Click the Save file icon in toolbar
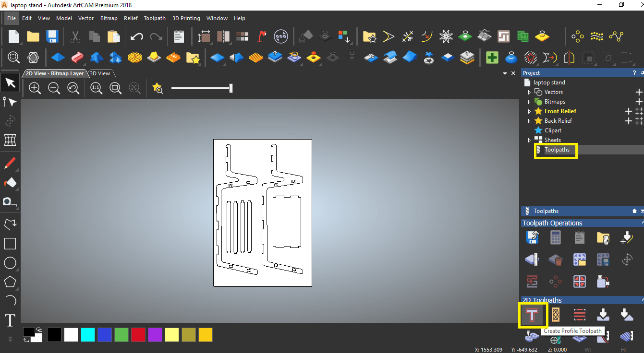Screen dimensions: 644x353 [x=52, y=36]
